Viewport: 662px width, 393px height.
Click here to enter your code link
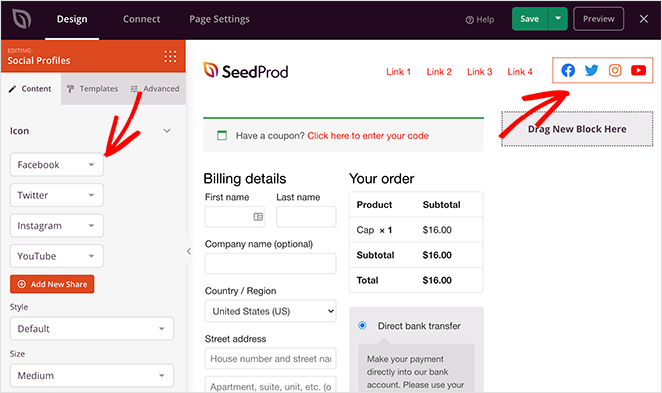(x=368, y=136)
